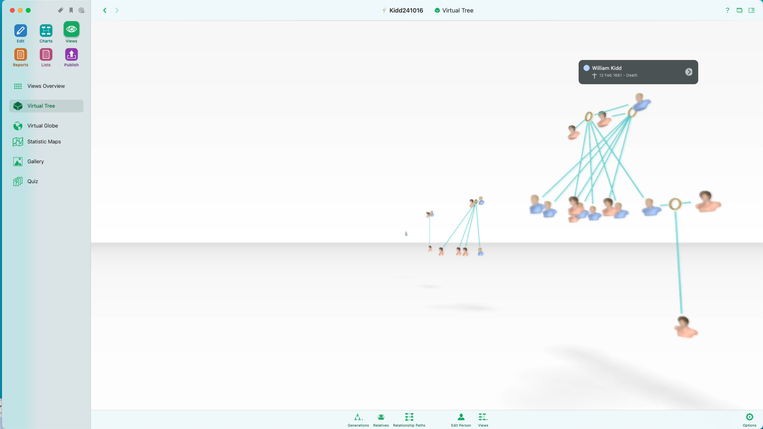This screenshot has height=429, width=763.
Task: Click the window layout icon beside help
Action: [739, 10]
